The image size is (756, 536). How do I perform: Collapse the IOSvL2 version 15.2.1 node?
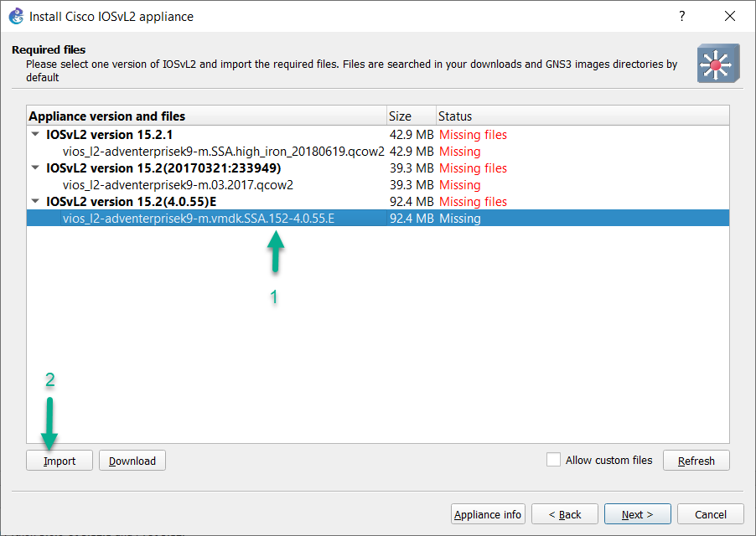click(x=35, y=134)
